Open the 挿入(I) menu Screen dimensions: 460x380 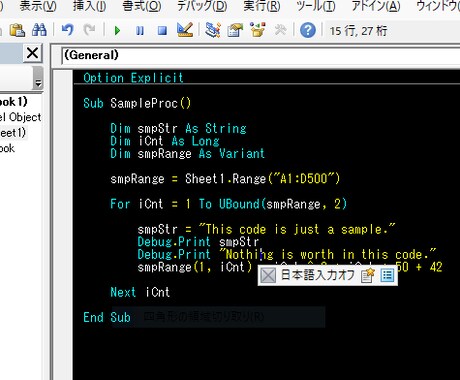[89, 6]
